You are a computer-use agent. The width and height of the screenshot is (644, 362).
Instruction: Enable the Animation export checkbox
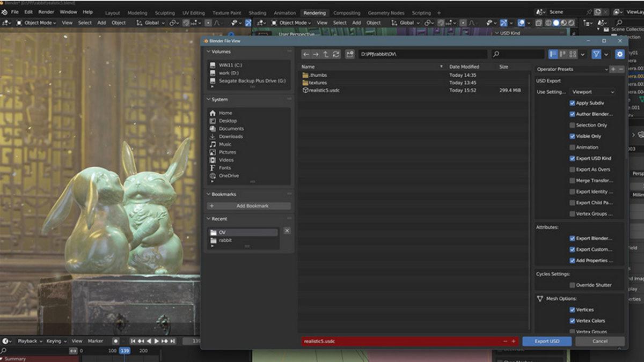click(x=572, y=147)
